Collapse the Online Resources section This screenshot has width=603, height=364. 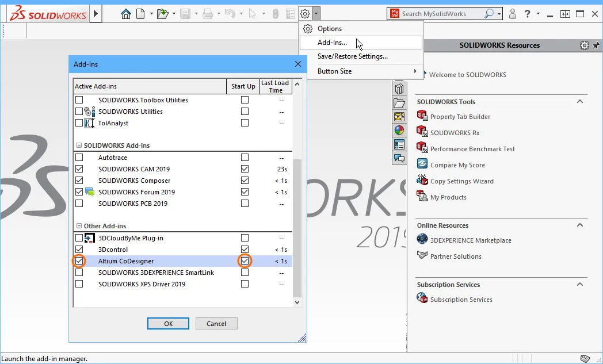pos(580,225)
